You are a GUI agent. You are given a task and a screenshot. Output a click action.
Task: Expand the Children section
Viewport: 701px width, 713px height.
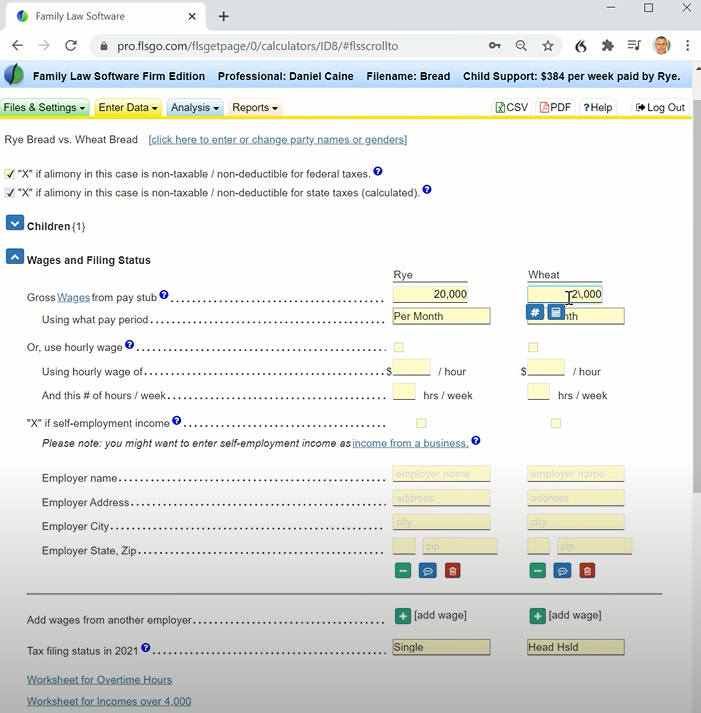click(15, 224)
